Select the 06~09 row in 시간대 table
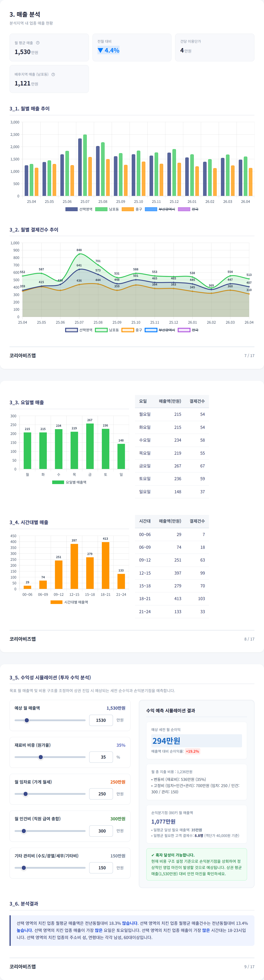Image resolution: width=264 pixels, height=980 pixels. click(172, 547)
